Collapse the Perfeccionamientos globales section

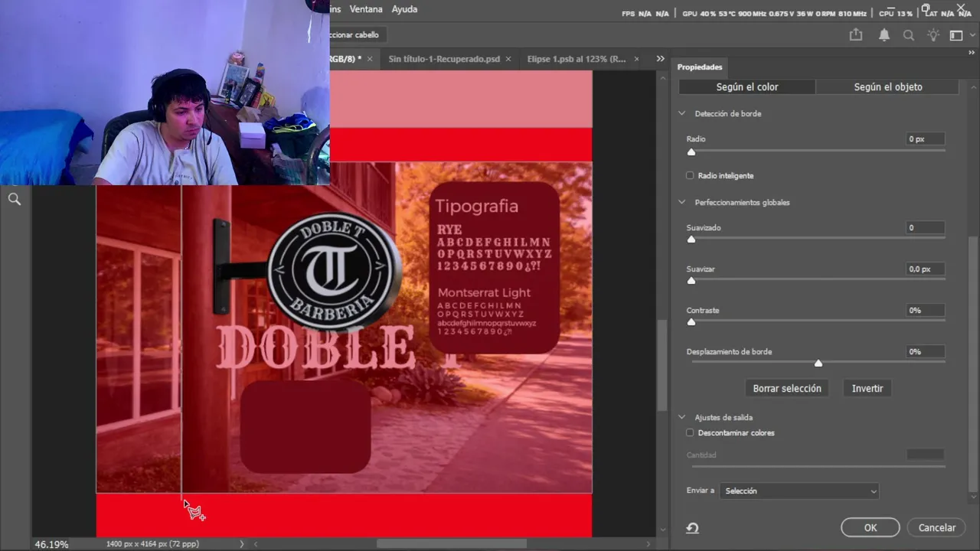point(682,203)
